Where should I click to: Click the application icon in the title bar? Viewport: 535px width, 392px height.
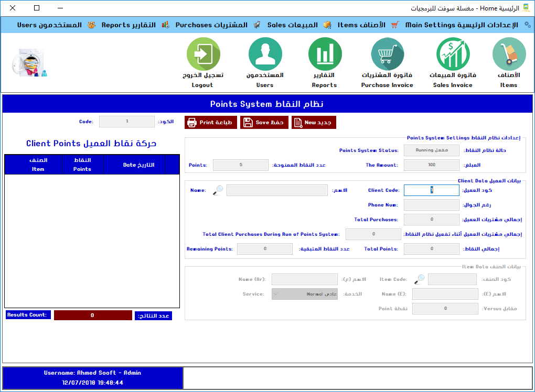pyautogui.click(x=527, y=8)
